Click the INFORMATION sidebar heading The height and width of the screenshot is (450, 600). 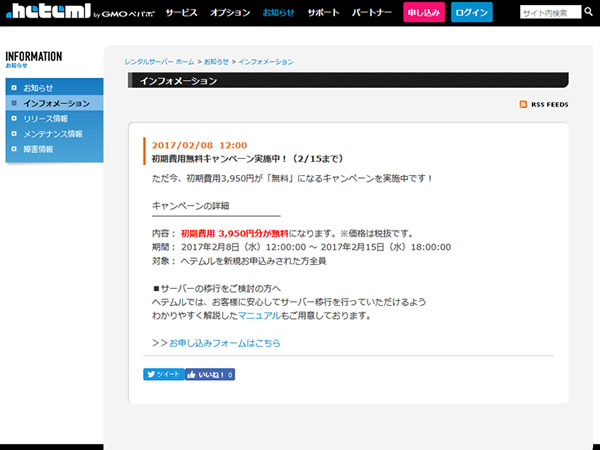34,56
